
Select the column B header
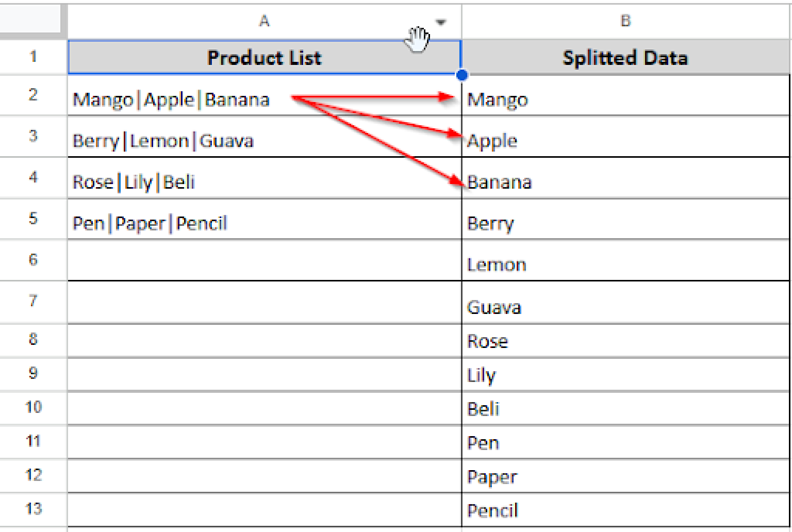[625, 22]
